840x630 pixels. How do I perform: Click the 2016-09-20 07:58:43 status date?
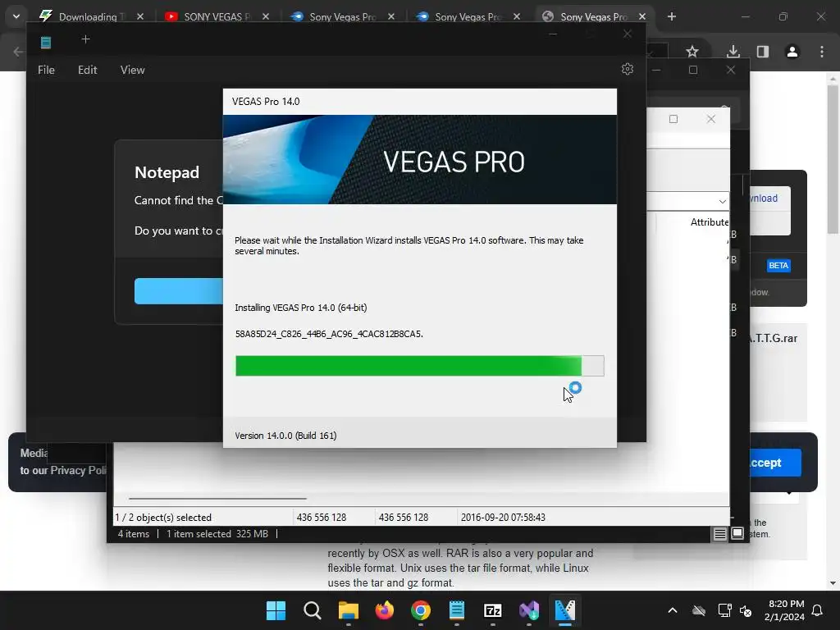click(503, 518)
